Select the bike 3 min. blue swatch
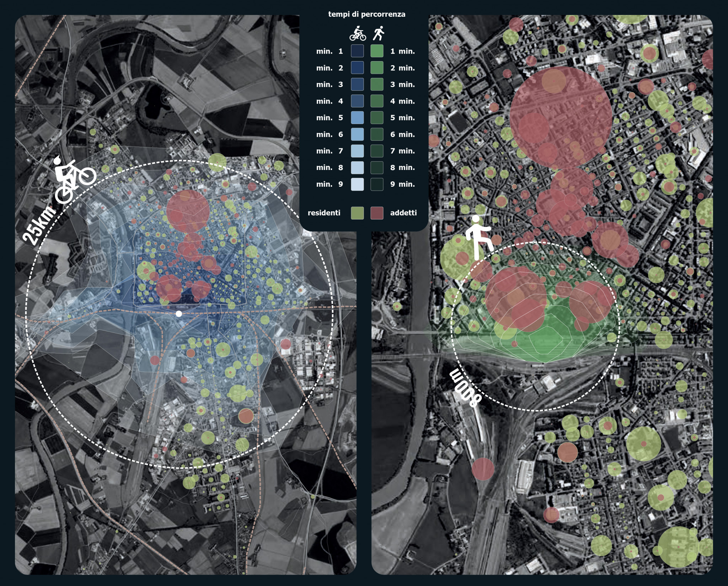The width and height of the screenshot is (728, 586). (x=357, y=84)
